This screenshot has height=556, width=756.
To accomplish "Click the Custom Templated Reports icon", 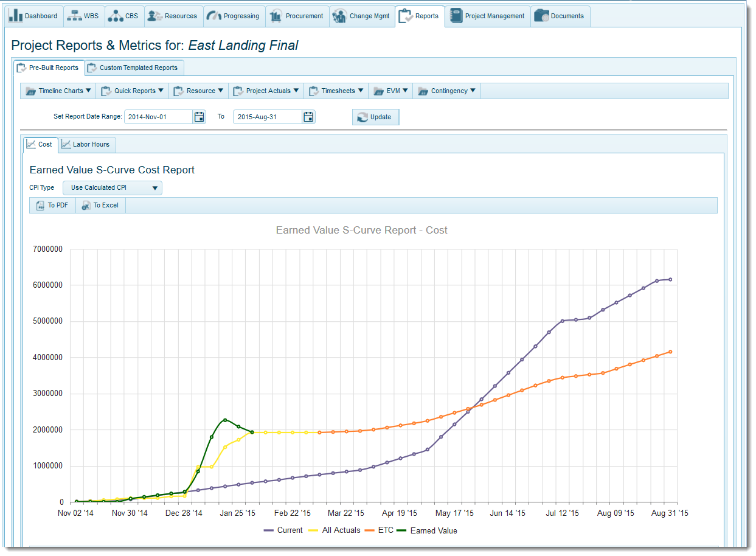I will (92, 68).
